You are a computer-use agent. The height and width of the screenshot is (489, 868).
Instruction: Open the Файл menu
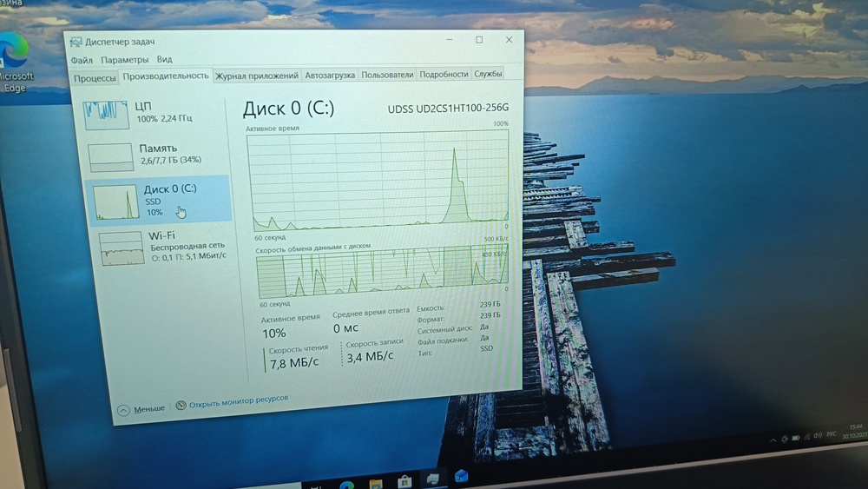[x=82, y=60]
